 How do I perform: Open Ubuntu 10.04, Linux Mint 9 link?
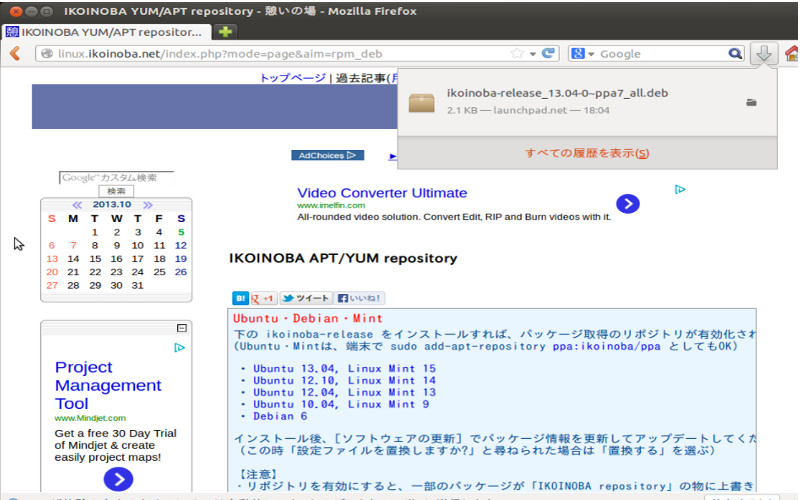point(341,404)
